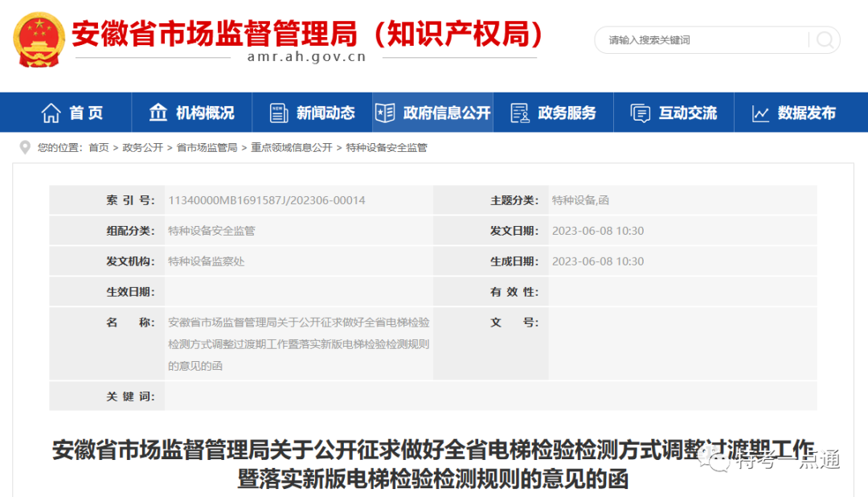Click the 索引号 field label
Viewport: 868px width, 497px height.
tap(131, 200)
